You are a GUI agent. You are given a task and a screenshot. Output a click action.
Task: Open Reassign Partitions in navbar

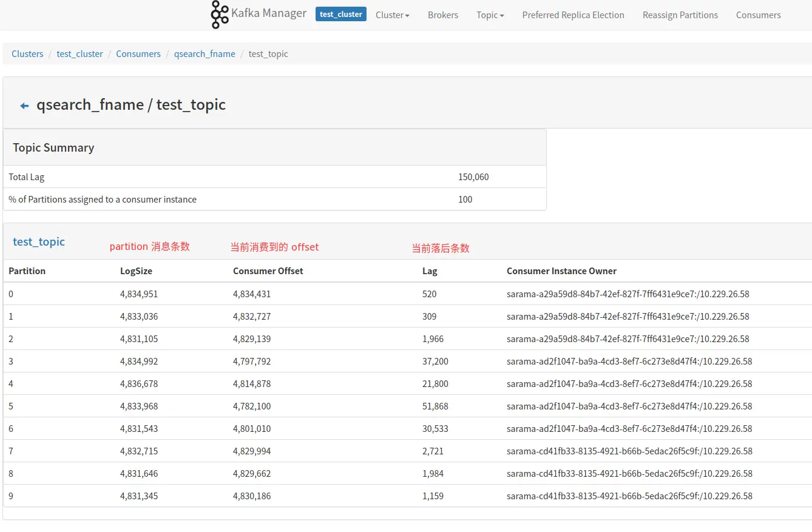click(x=680, y=15)
